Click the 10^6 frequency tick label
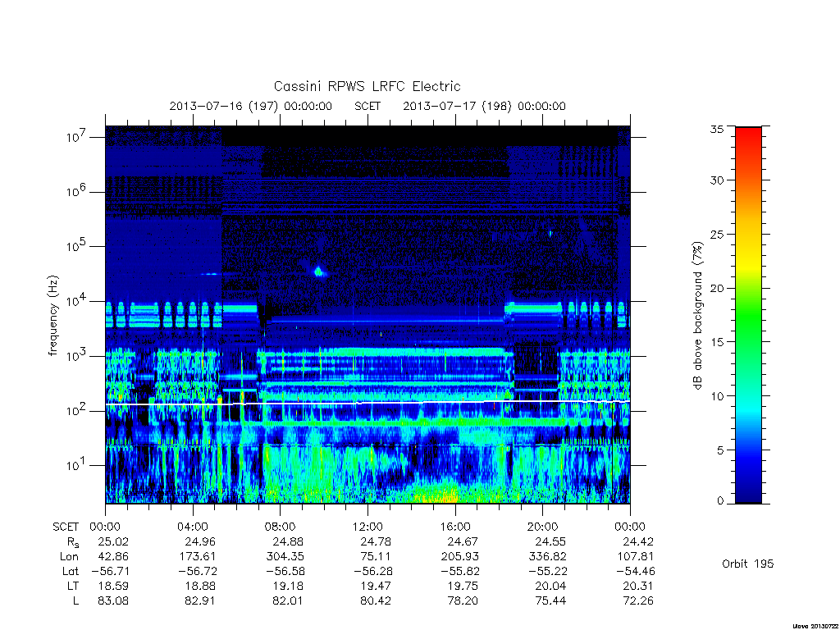 [76, 191]
